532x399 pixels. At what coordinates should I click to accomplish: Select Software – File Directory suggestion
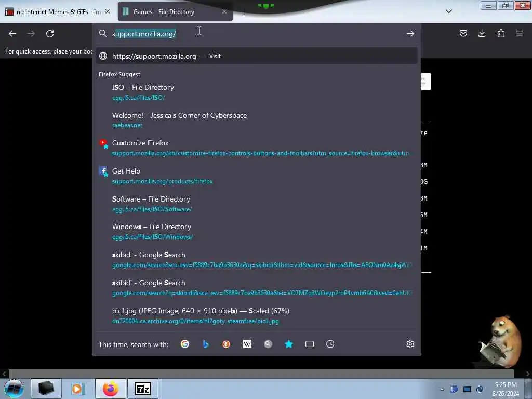click(x=257, y=204)
